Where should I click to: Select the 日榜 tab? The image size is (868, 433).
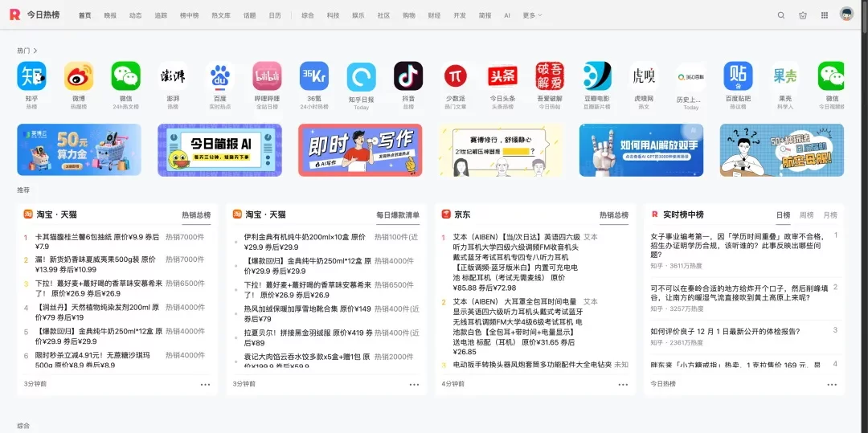click(783, 215)
